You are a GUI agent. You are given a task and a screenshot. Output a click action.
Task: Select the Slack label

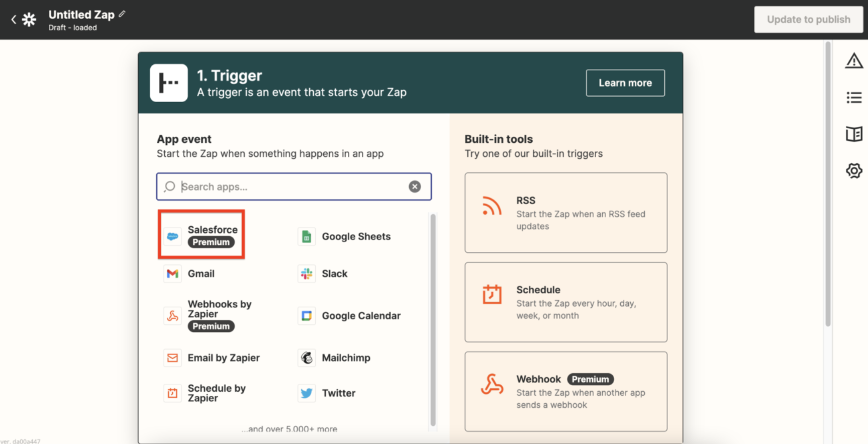point(335,274)
